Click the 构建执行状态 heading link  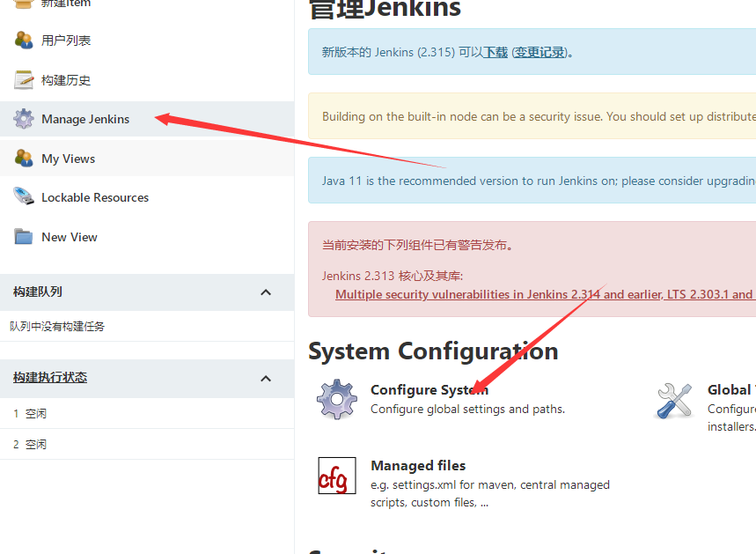[50, 377]
